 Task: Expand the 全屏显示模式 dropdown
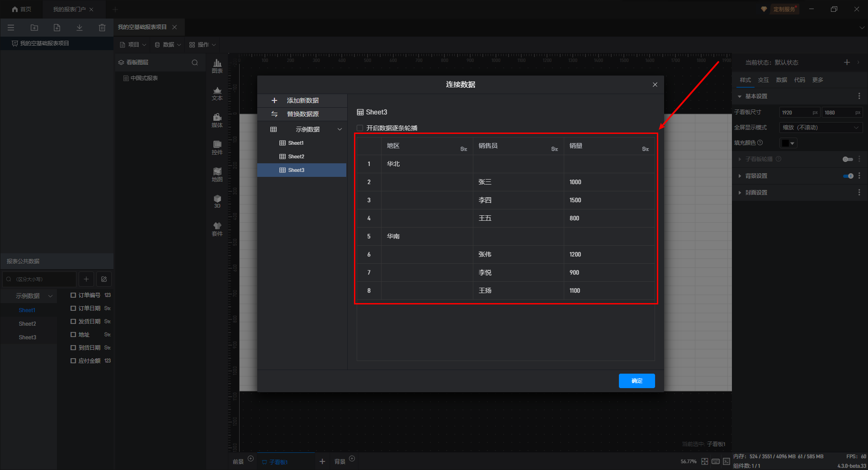pyautogui.click(x=821, y=128)
